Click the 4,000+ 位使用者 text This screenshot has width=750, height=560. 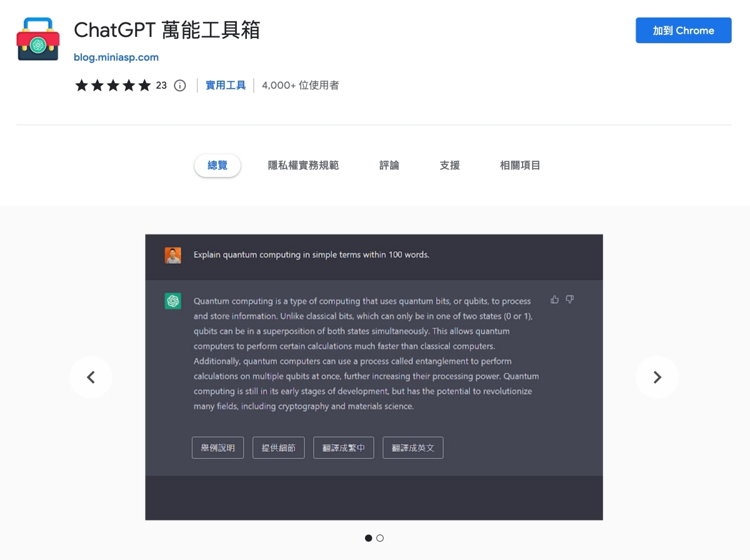301,86
